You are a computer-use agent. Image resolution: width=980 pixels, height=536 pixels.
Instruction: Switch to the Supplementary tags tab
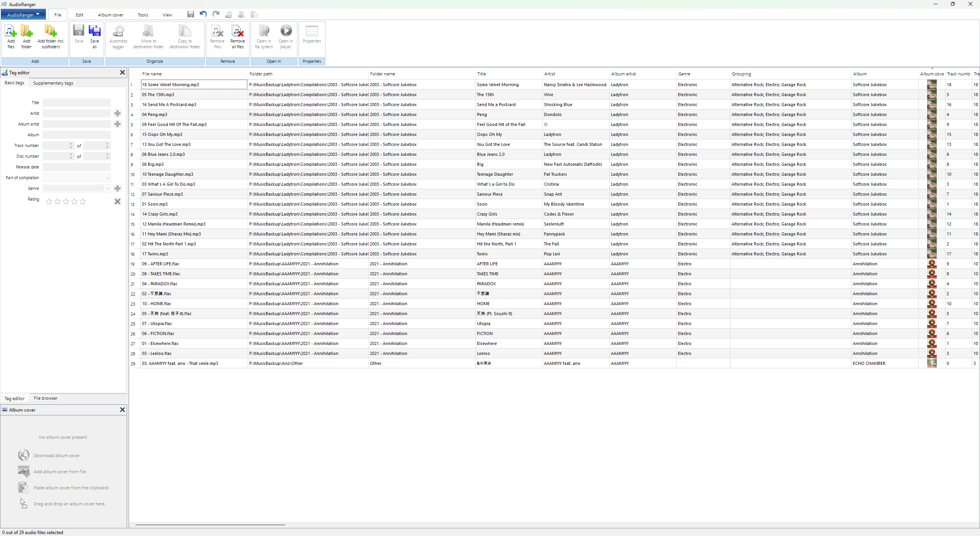pyautogui.click(x=53, y=83)
